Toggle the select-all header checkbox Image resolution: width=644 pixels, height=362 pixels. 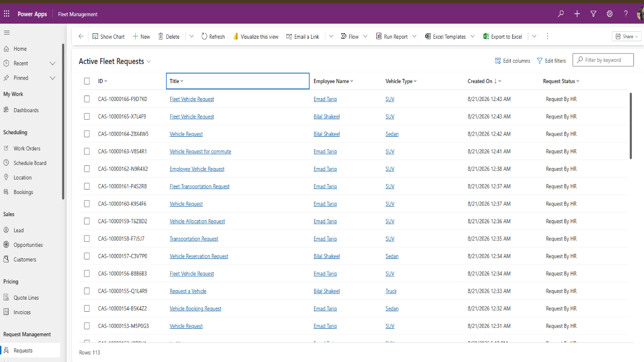[87, 81]
